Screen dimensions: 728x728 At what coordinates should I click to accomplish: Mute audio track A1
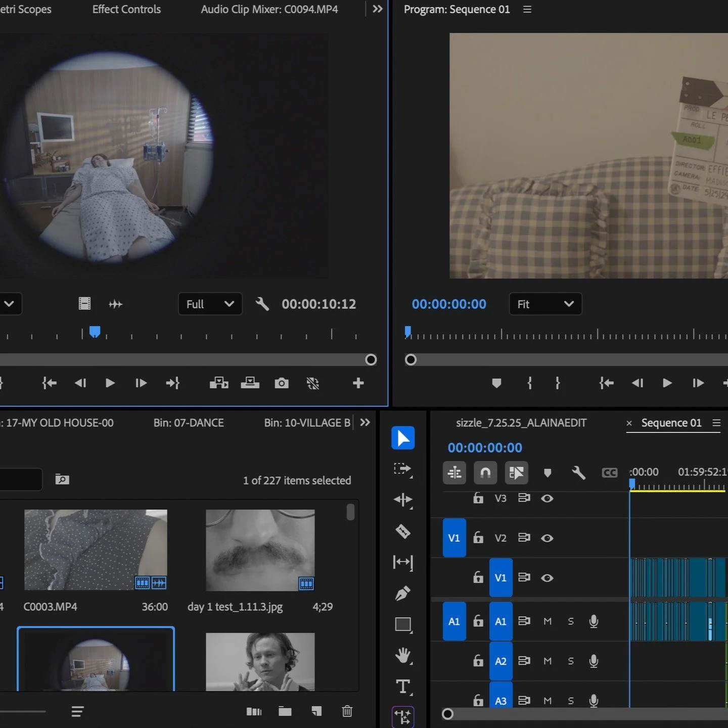tap(548, 621)
